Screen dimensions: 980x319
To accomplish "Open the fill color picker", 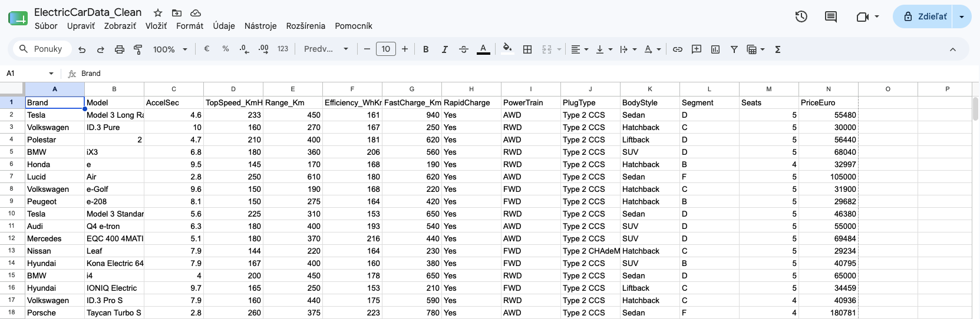I will coord(507,49).
